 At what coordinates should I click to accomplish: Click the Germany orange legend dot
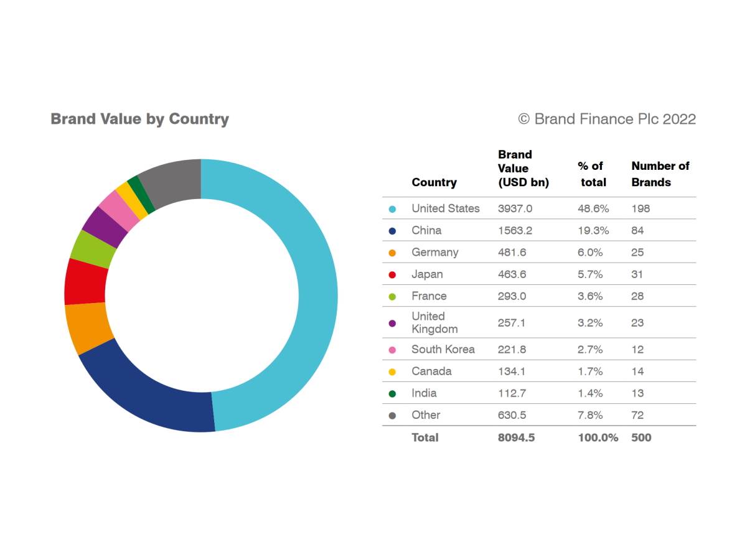click(392, 253)
